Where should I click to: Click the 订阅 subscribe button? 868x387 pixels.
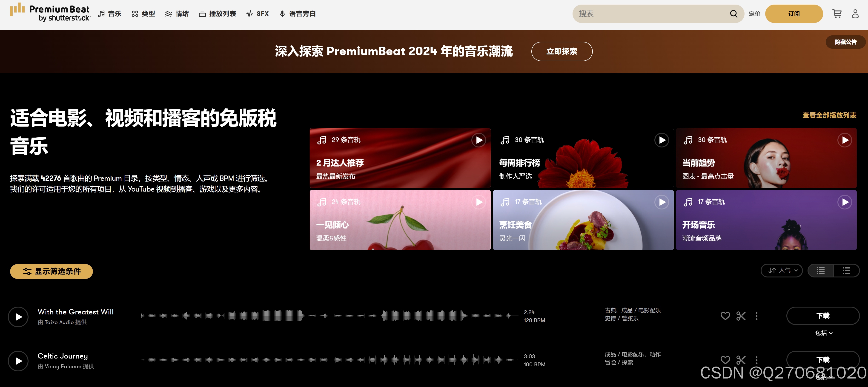[794, 14]
